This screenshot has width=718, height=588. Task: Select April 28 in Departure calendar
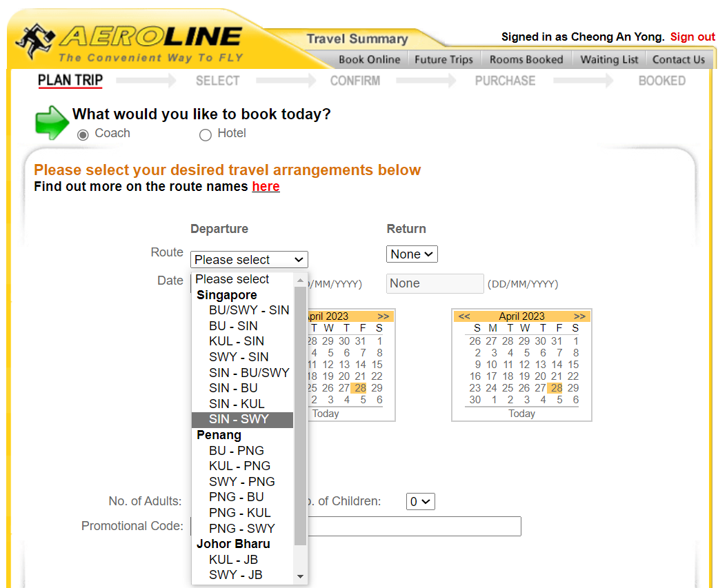point(360,388)
